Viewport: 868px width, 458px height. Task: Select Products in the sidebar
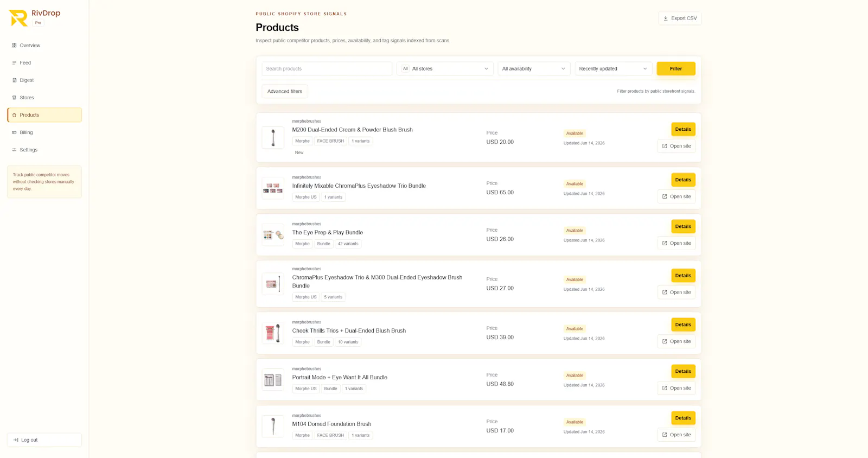[x=44, y=115]
